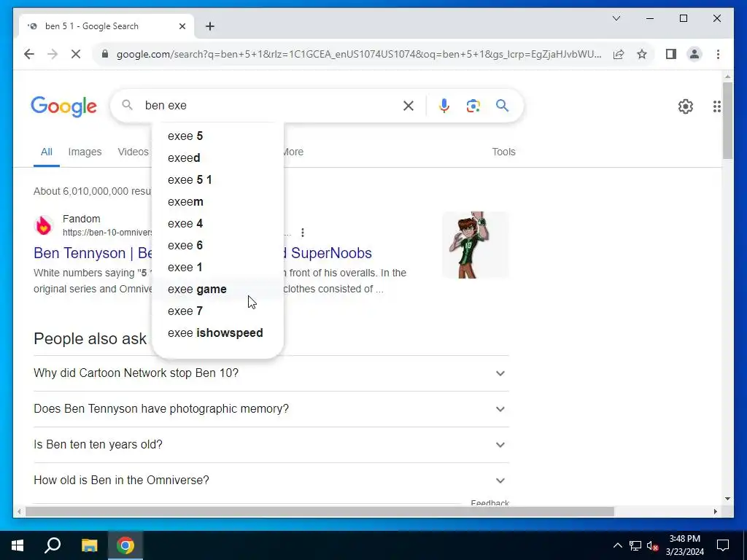Bookmark this tab with the star icon

click(642, 54)
